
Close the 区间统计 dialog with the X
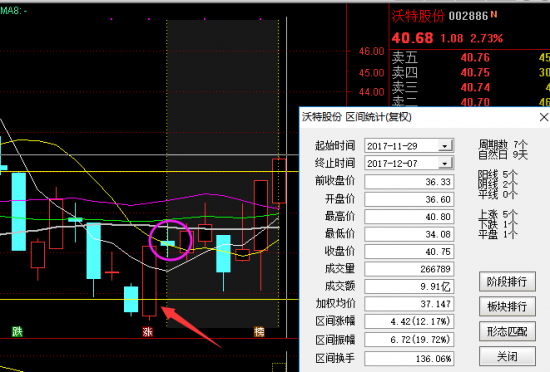point(544,117)
